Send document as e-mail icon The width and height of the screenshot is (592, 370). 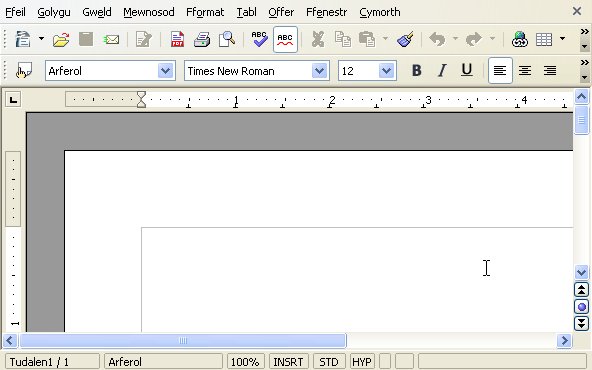[x=111, y=39]
